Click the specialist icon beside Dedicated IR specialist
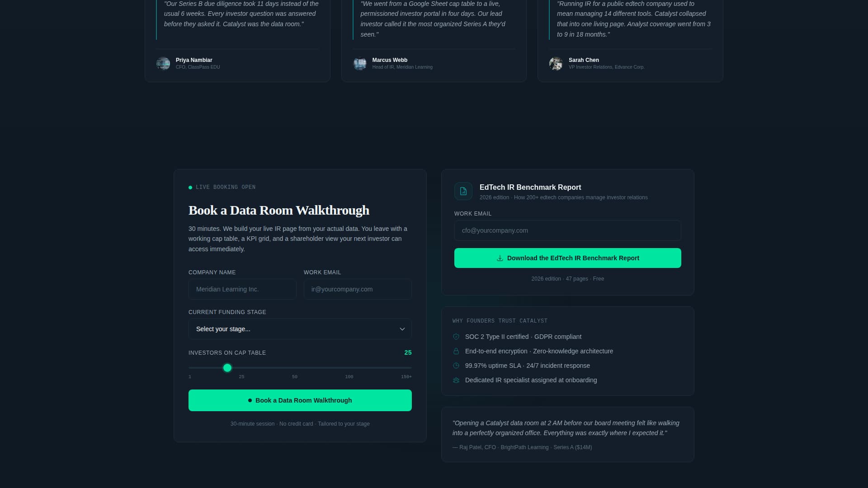Screen dimensions: 868x488 tap(456, 380)
